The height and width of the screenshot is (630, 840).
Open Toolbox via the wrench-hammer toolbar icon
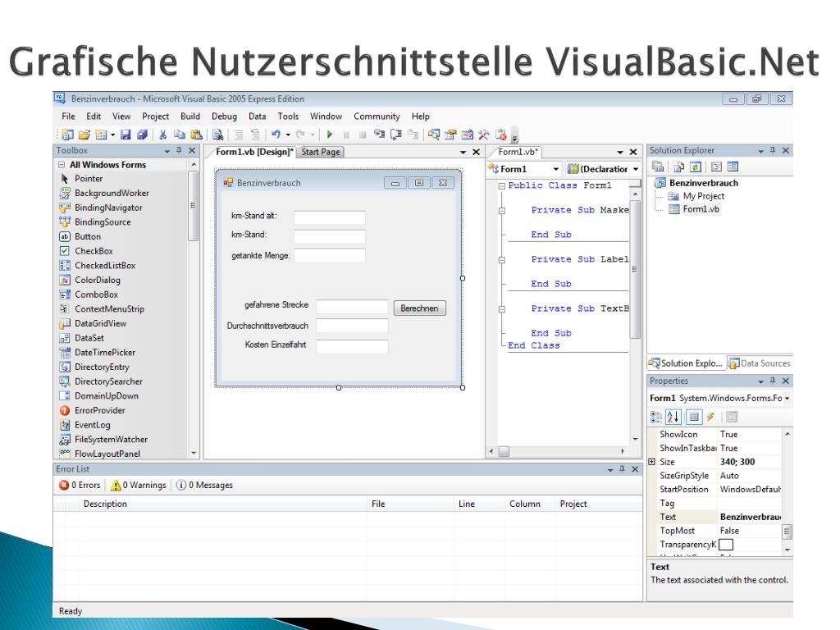pyautogui.click(x=484, y=135)
